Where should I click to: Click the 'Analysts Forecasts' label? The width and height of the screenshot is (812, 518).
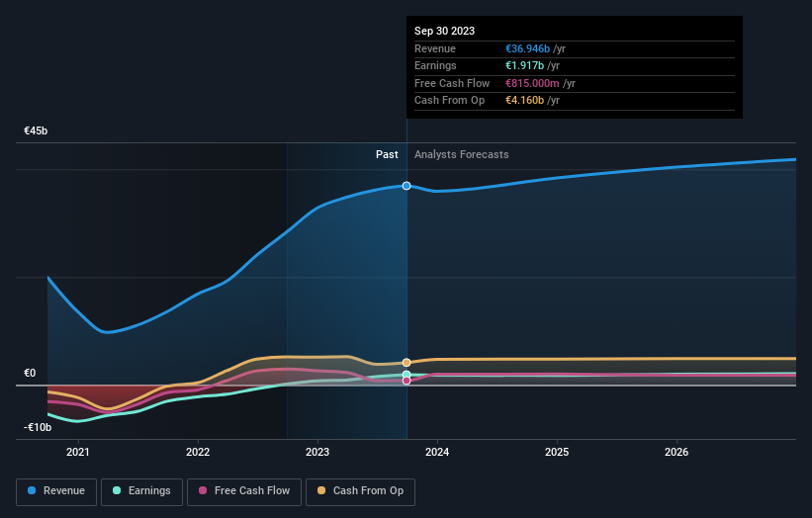tap(462, 155)
